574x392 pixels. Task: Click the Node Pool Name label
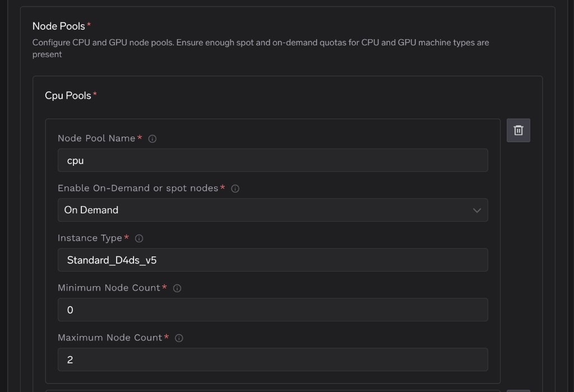(96, 138)
